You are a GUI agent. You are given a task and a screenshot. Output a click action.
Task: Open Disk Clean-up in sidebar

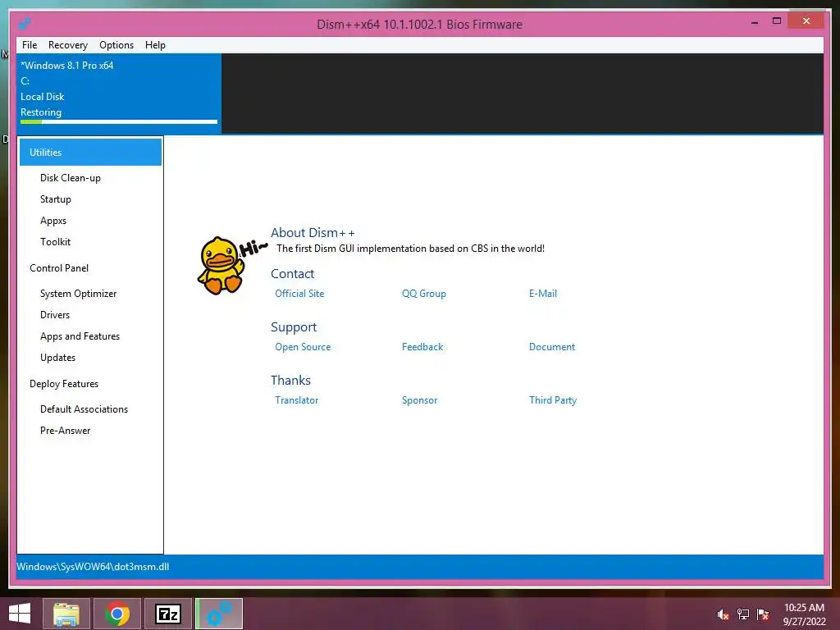tap(71, 178)
